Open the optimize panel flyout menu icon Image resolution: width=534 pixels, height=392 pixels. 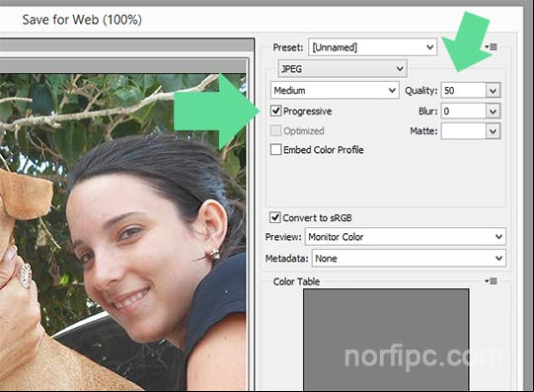click(x=492, y=47)
